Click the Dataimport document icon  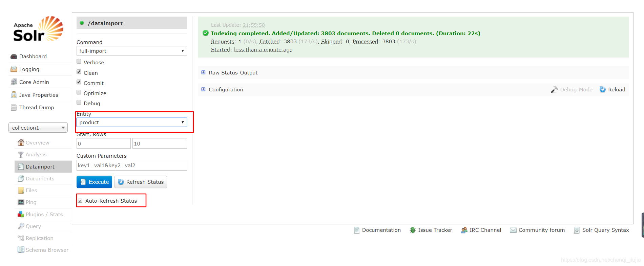coord(21,167)
